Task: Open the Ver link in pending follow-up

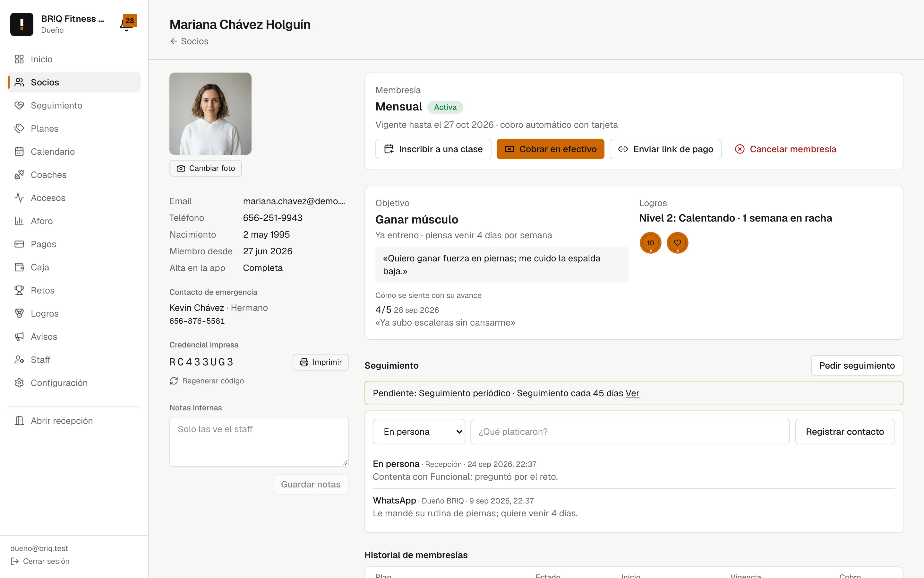Action: 632,393
